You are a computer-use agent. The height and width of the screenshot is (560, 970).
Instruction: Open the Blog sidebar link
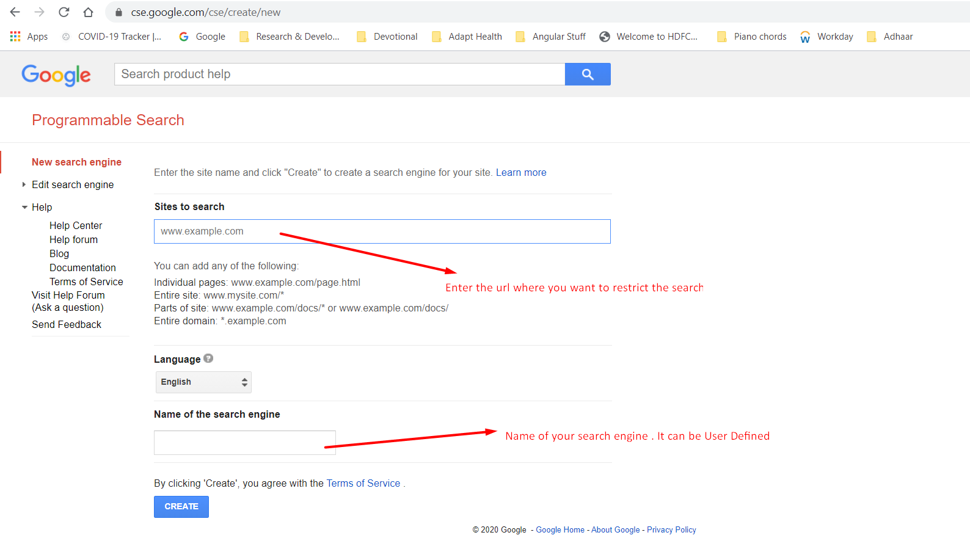[x=59, y=253]
